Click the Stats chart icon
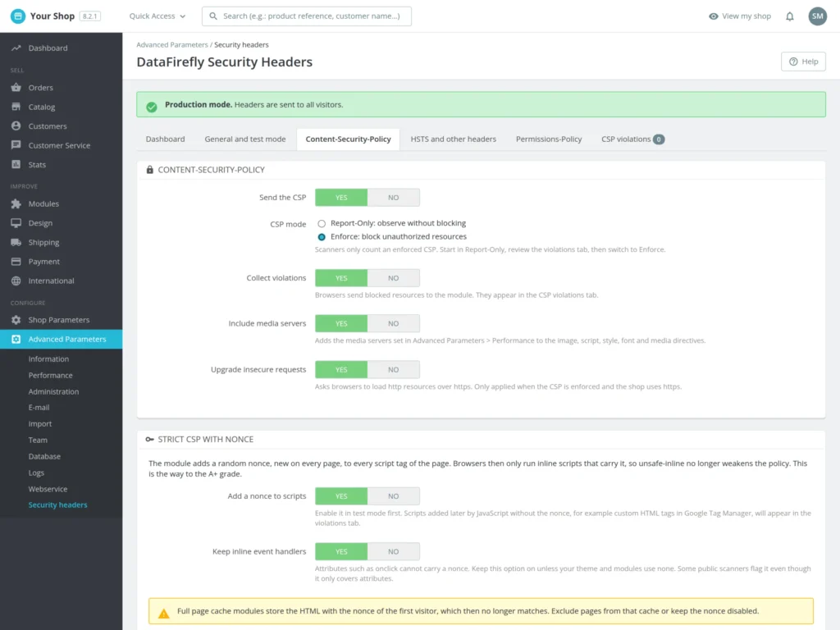This screenshot has height=630, width=840. click(16, 164)
